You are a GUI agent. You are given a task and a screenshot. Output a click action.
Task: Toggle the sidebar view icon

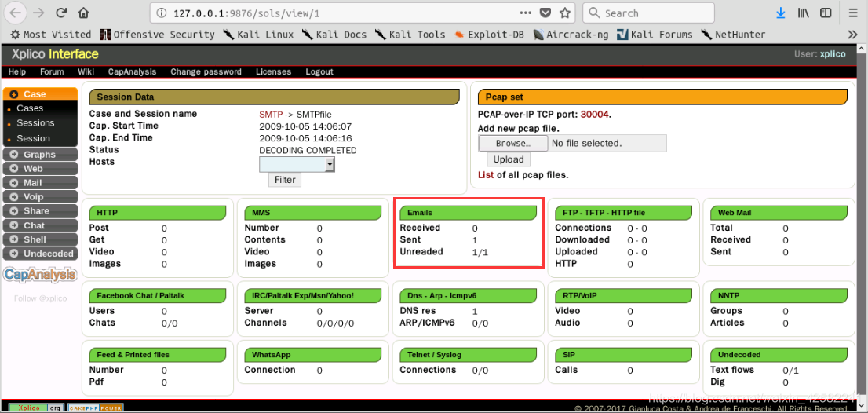826,13
